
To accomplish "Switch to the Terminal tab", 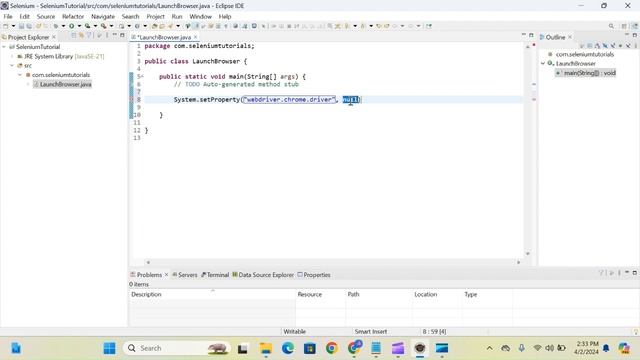I will (215, 275).
